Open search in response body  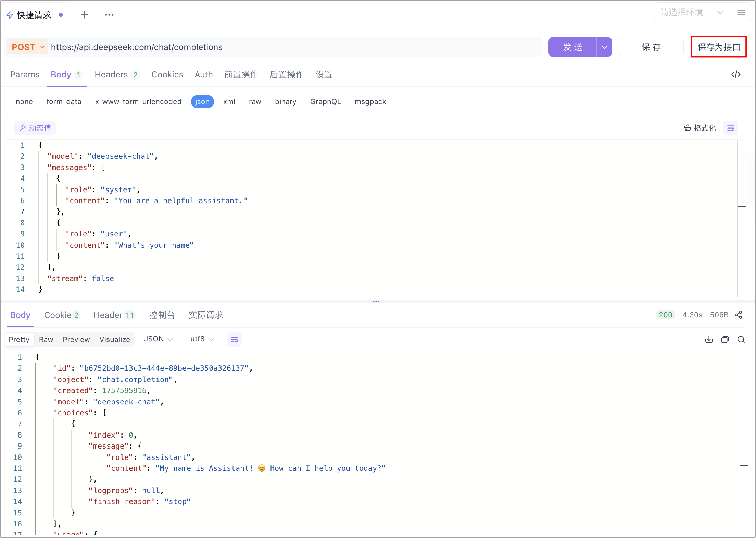(x=741, y=339)
